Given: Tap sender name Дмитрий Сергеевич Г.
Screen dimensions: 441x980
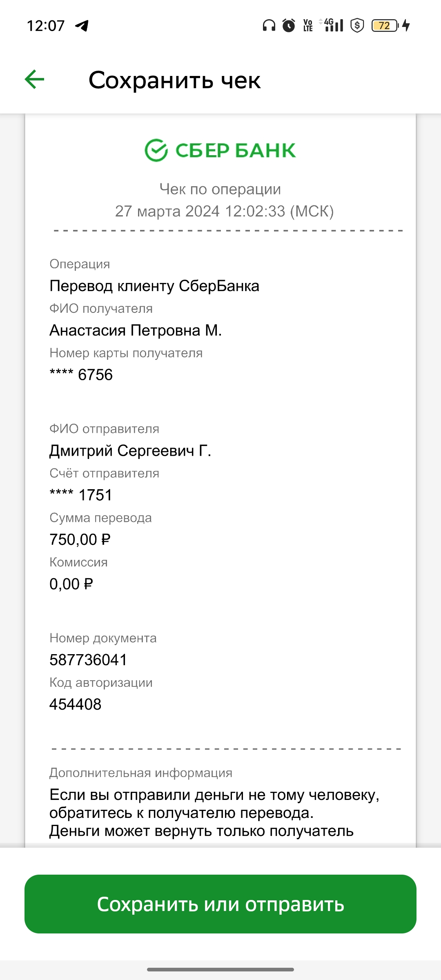Looking at the screenshot, I should click(130, 451).
